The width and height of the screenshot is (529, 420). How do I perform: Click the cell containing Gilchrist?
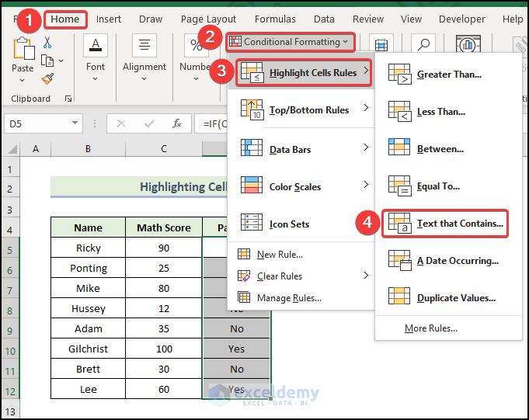pyautogui.click(x=88, y=349)
